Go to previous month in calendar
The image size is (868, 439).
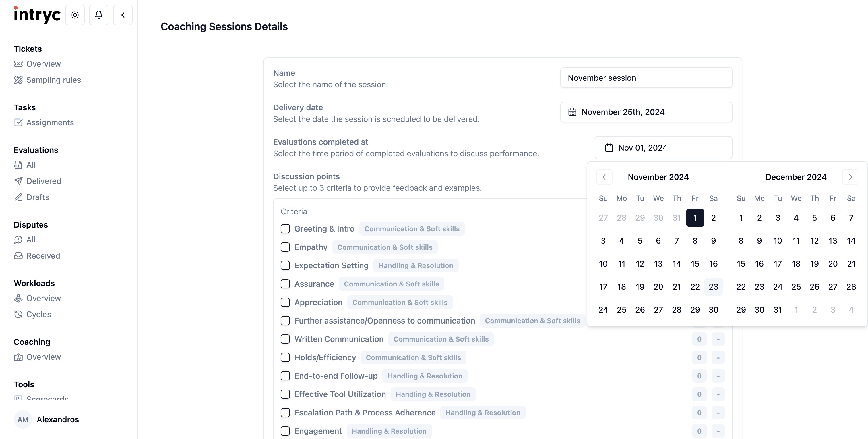(604, 177)
